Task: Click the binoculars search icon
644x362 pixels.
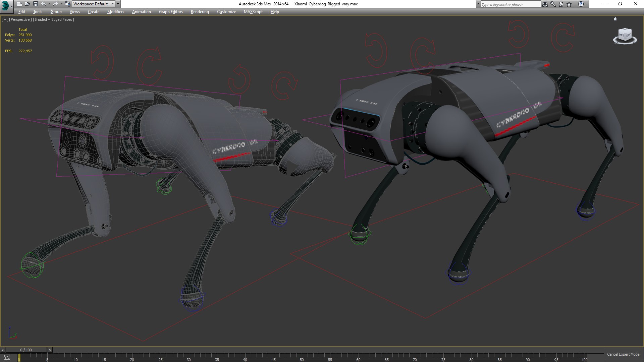Action: pyautogui.click(x=545, y=4)
